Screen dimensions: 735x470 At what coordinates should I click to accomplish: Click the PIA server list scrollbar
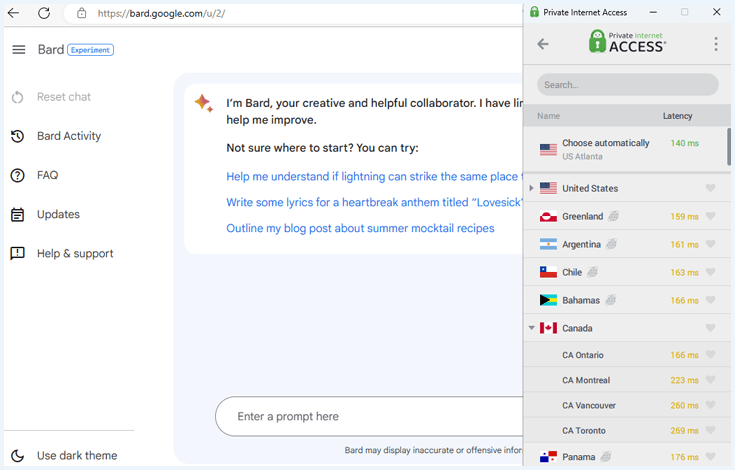(729, 147)
